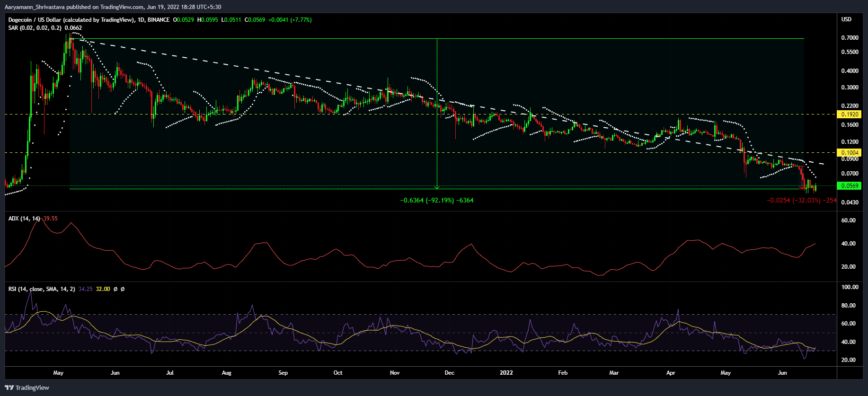
Task: Click the red -0.0254 (-32.03%) measurement text
Action: (x=801, y=201)
